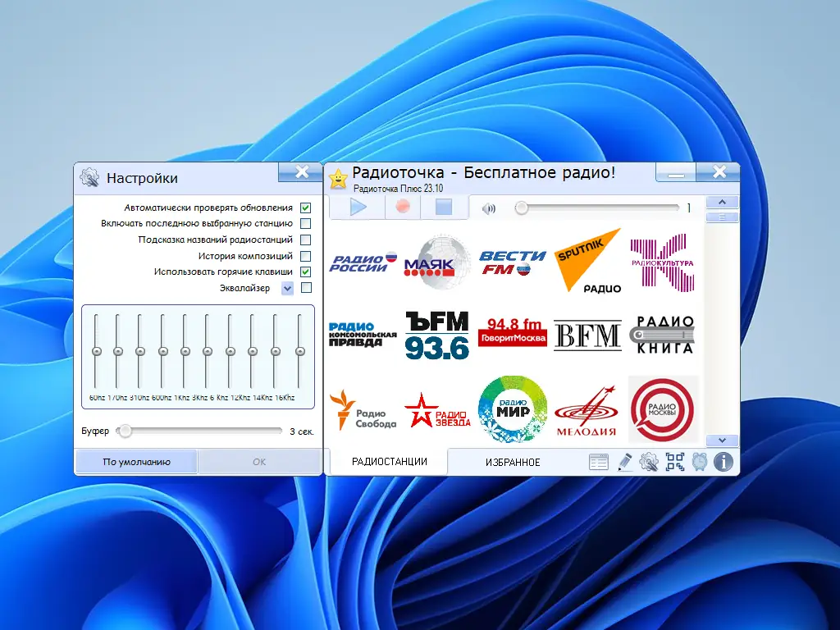Click the station list up arrow
The width and height of the screenshot is (840, 630).
[722, 202]
